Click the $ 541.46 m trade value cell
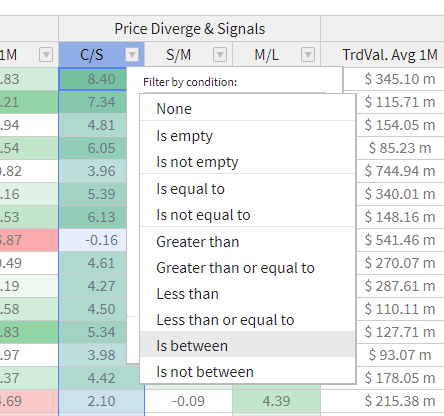444x416 pixels. point(400,240)
